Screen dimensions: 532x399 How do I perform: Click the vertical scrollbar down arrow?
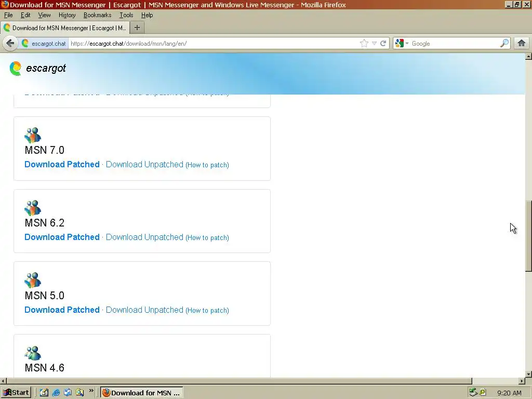point(528,374)
